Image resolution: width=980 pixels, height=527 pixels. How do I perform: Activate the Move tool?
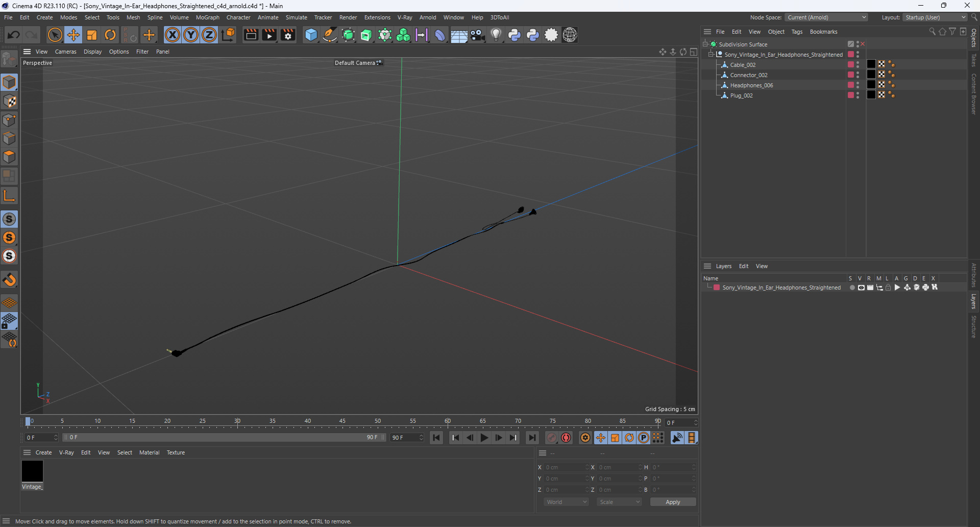tap(73, 35)
